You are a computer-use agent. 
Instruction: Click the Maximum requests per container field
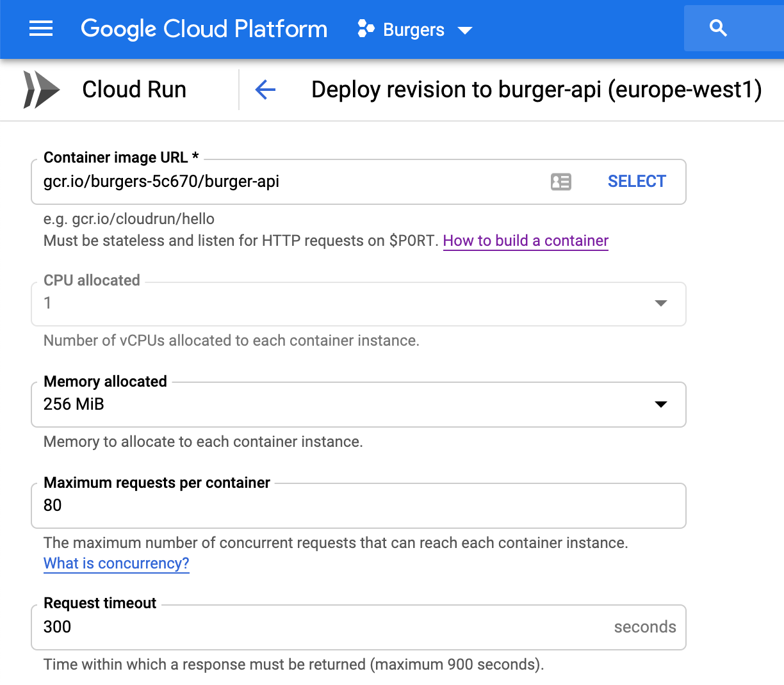[x=359, y=506]
